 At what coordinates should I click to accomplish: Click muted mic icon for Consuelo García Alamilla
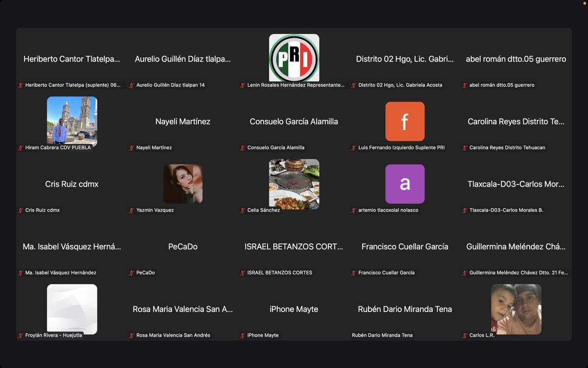click(x=243, y=148)
